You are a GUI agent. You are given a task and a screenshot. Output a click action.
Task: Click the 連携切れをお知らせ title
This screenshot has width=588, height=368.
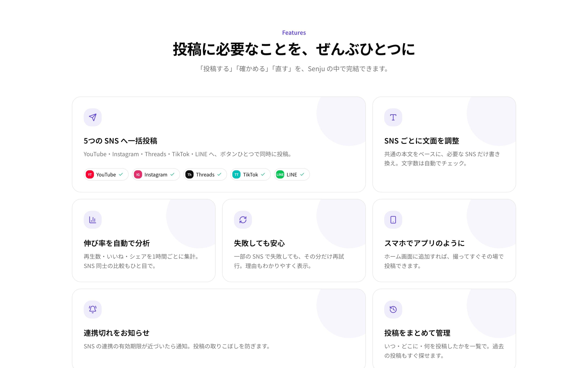click(116, 333)
